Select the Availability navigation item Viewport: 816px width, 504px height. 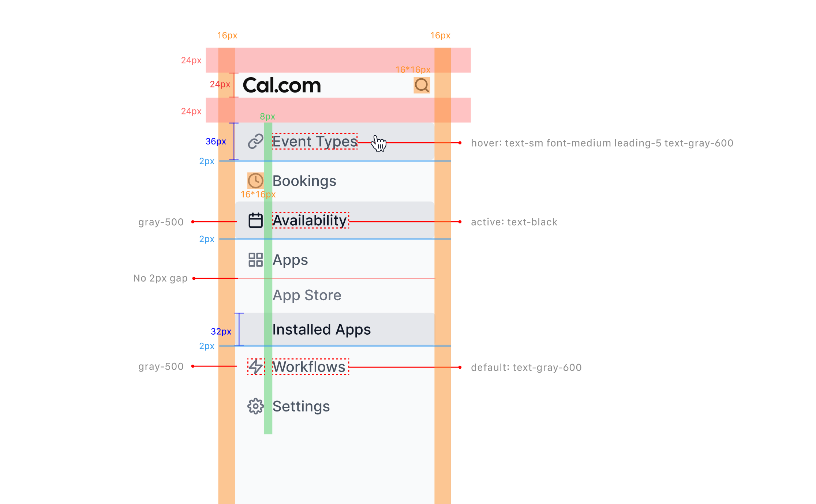(310, 220)
